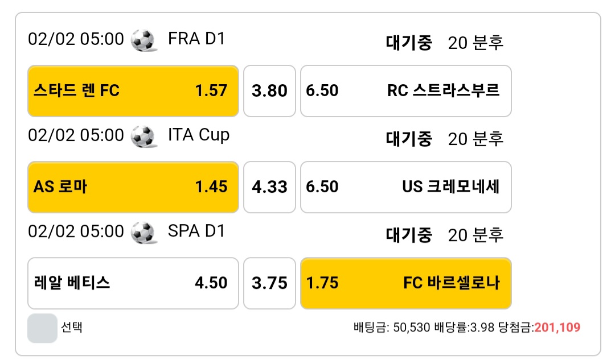Click the FRA D1 league label

coord(196,39)
